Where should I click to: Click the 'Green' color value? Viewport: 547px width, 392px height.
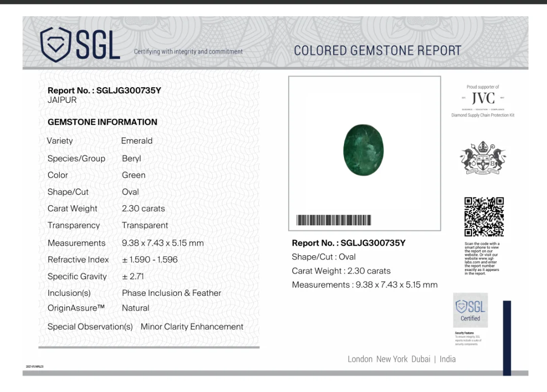click(x=134, y=175)
